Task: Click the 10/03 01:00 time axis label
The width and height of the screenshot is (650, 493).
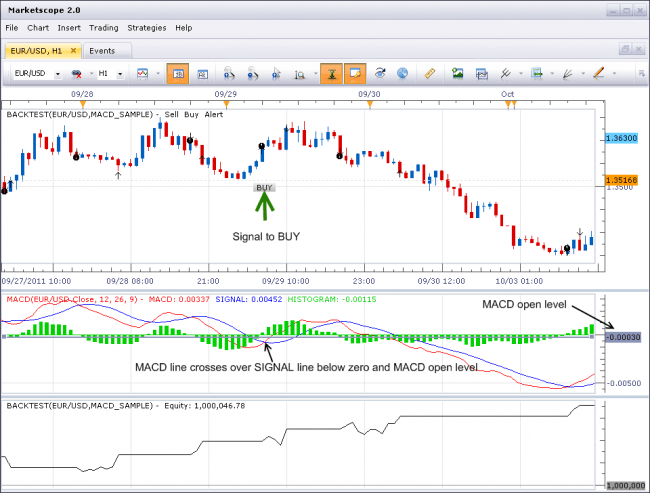Action: 519,281
